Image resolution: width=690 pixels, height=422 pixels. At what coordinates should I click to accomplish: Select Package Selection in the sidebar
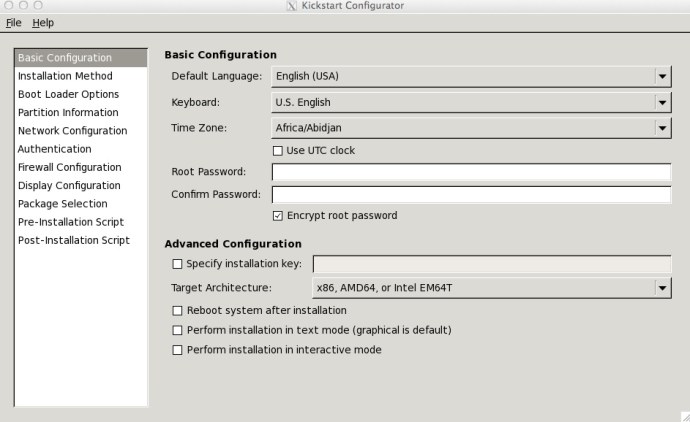pyautogui.click(x=81, y=204)
